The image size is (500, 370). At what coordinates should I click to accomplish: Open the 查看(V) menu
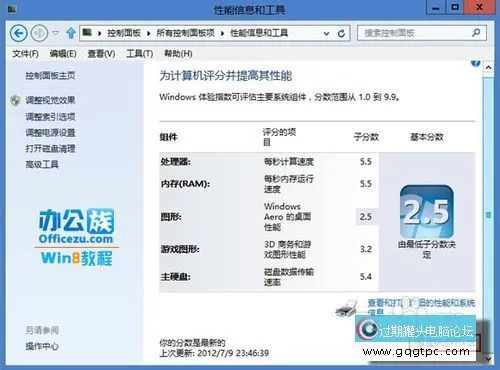pos(101,54)
